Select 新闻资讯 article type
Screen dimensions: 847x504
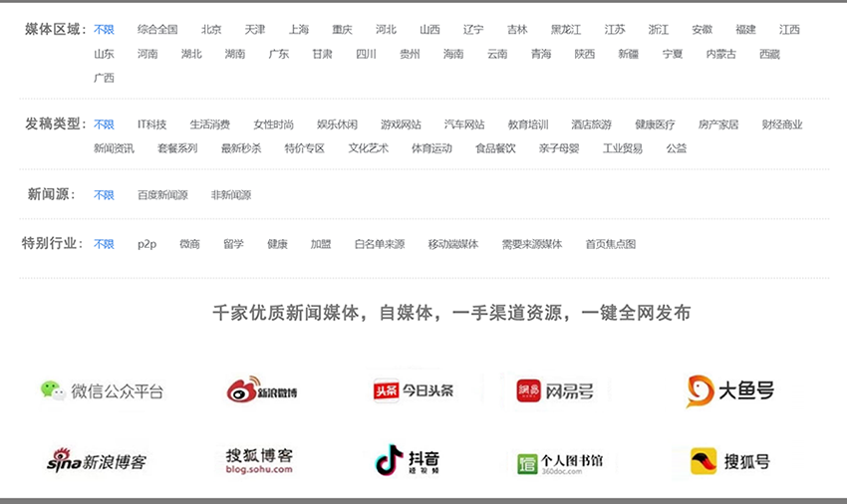pos(114,148)
